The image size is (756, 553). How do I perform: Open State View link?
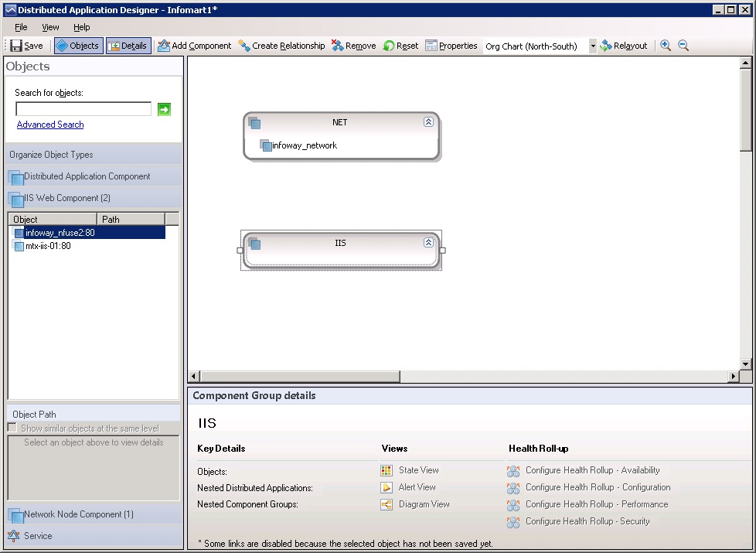coord(418,470)
